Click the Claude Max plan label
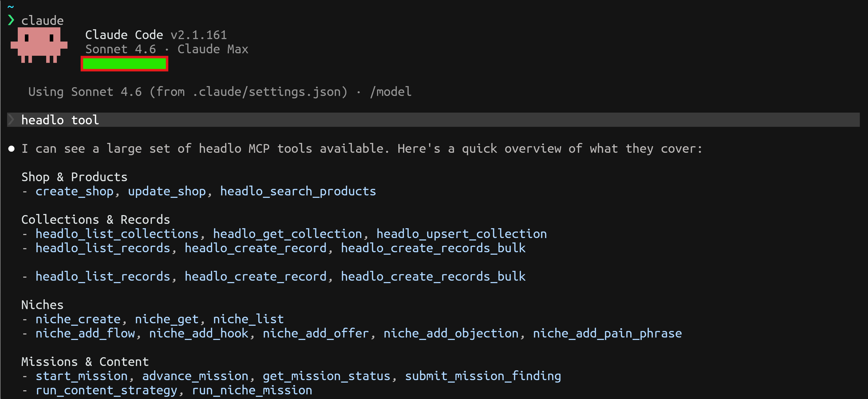The image size is (868, 399). tap(213, 49)
